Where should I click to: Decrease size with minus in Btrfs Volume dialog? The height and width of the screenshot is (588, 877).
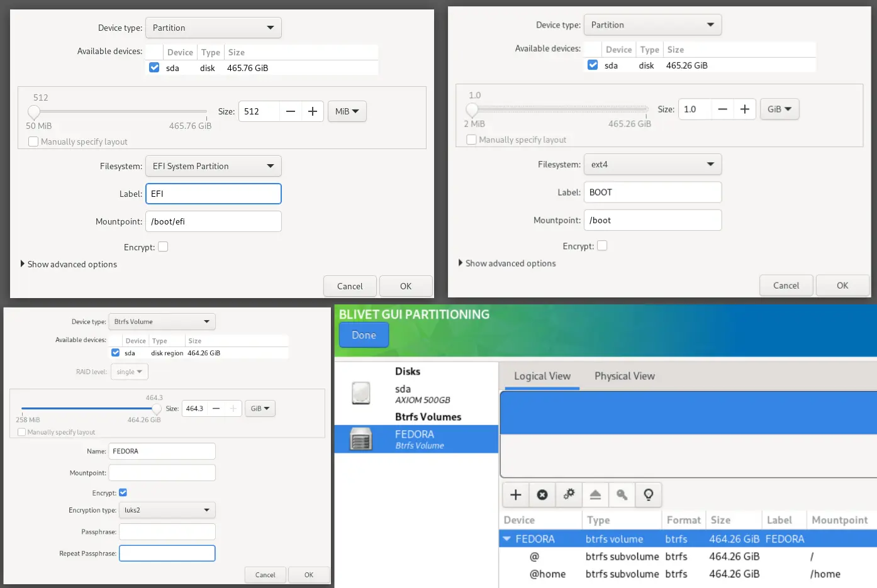[216, 408]
